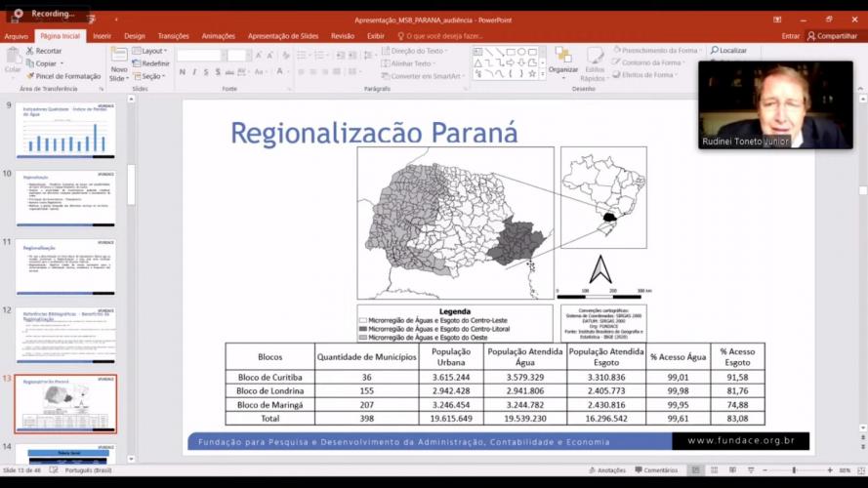Click the Novo Slide icon
Screen dimensions: 868x488
[x=118, y=56]
